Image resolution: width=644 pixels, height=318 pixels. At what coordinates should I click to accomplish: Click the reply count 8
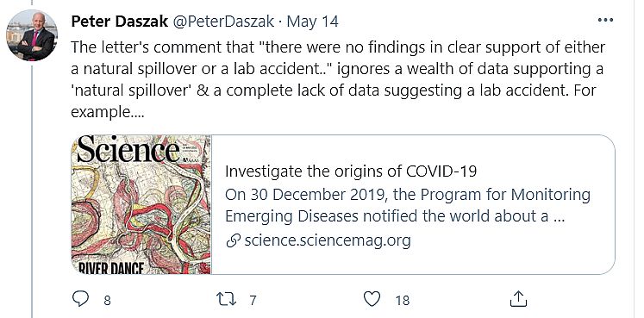click(107, 301)
